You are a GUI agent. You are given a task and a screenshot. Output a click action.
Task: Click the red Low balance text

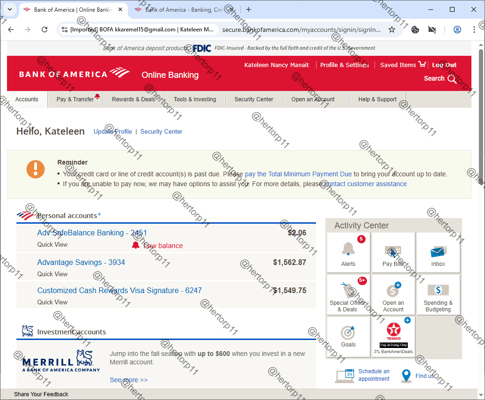click(x=163, y=246)
